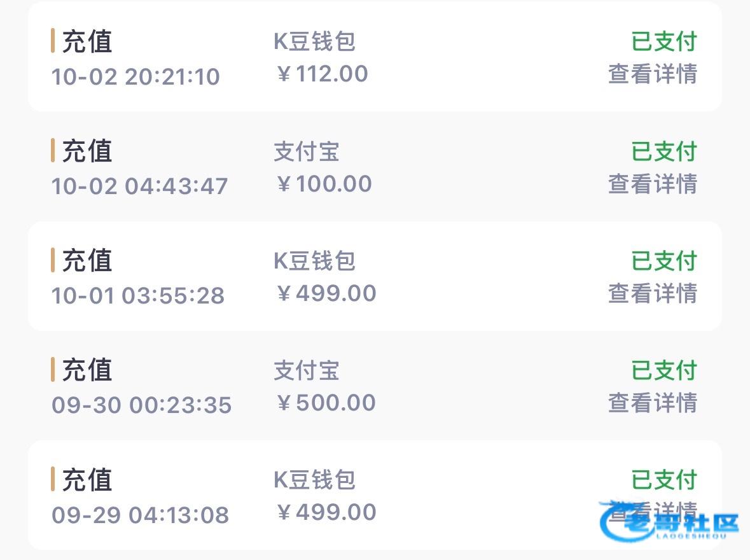The height and width of the screenshot is (560, 750).
Task: Tap 已支付 status on the ¥112.00 record
Action: tap(663, 42)
